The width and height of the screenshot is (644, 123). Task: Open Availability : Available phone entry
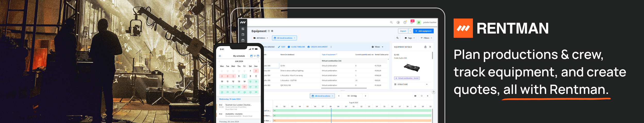point(238,115)
